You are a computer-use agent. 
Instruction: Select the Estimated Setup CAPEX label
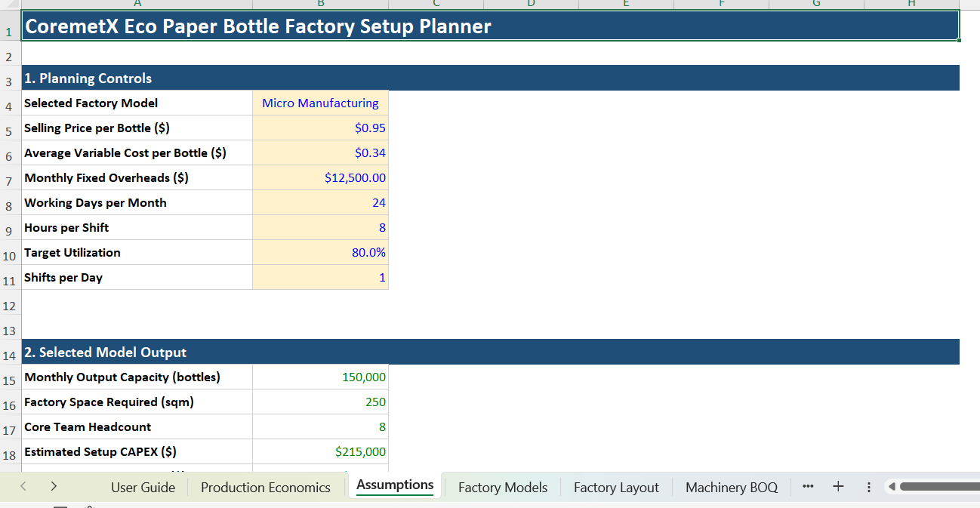tap(137, 451)
